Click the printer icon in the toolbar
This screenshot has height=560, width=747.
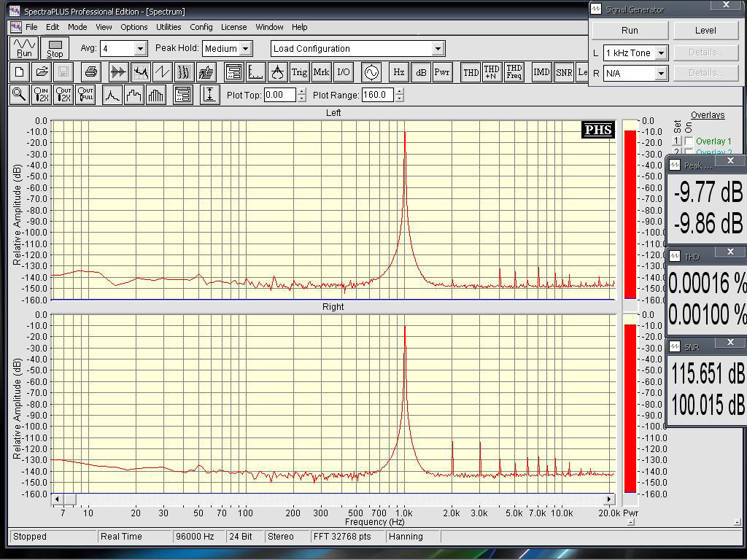[x=90, y=72]
